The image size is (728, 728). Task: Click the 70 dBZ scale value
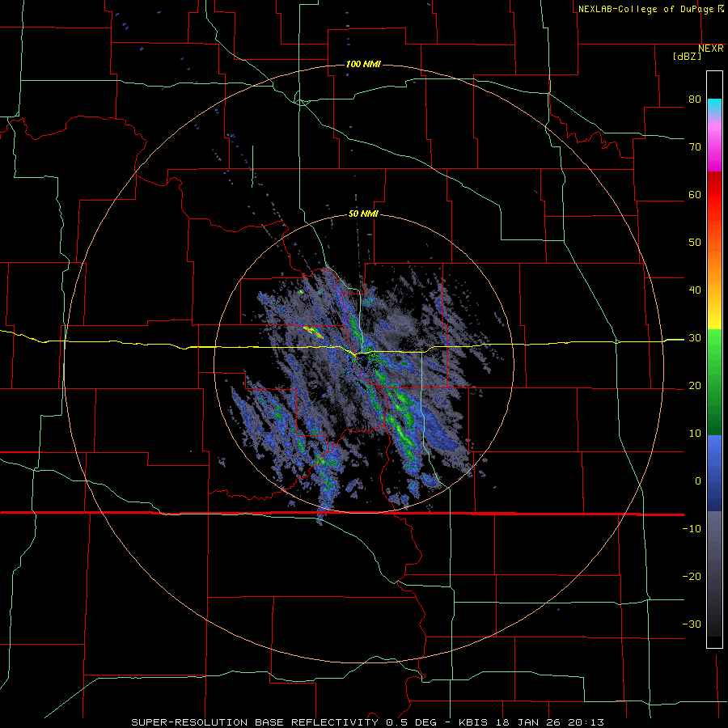[x=695, y=147]
